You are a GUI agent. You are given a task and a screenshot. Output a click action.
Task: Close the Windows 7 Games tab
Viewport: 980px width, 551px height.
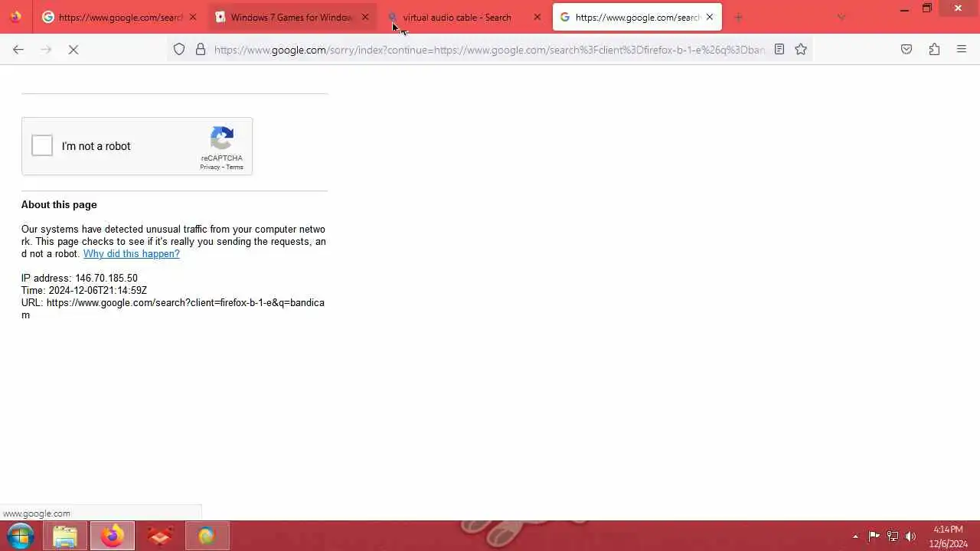click(x=365, y=17)
